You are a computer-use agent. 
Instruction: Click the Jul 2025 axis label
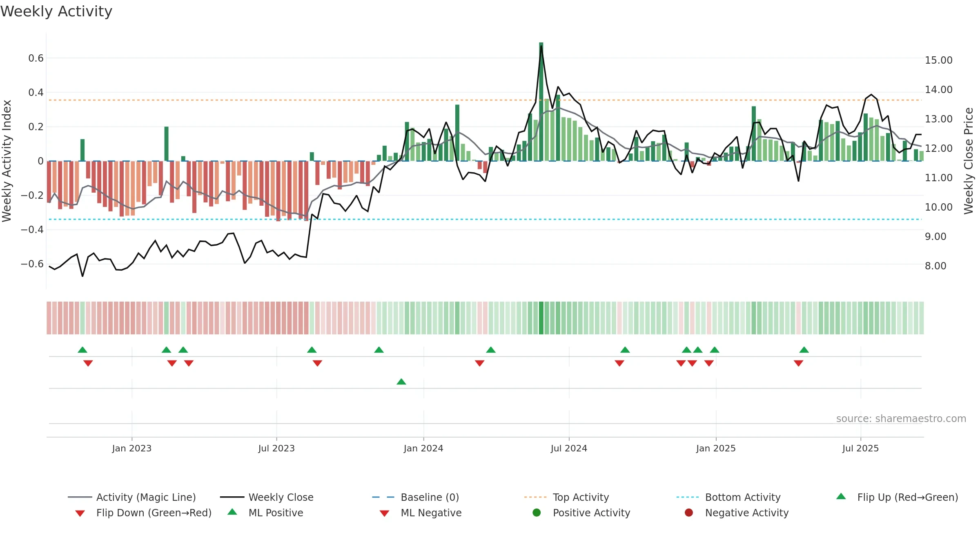(860, 448)
